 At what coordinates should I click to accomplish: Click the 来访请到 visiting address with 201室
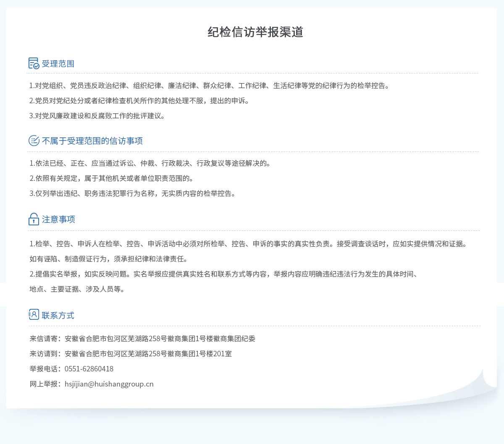tap(131, 354)
